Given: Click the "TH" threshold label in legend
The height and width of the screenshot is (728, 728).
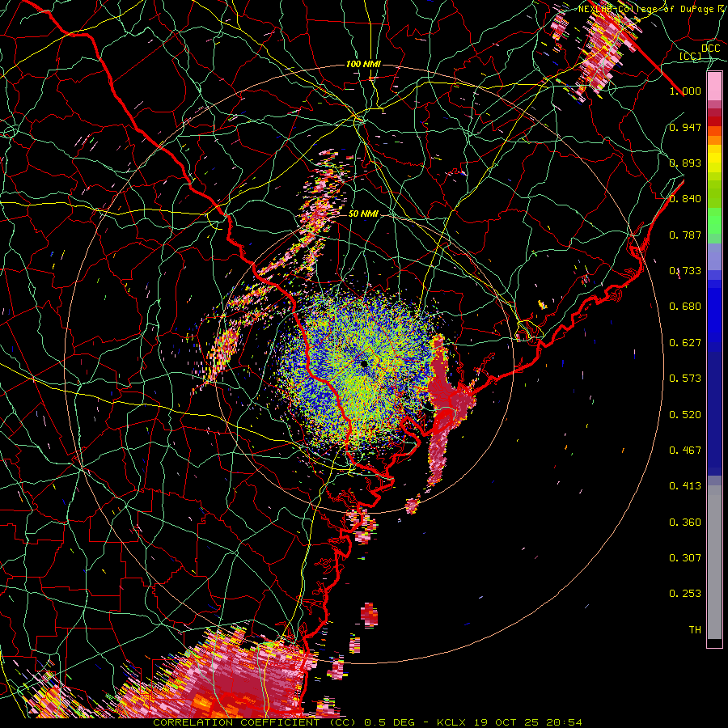Looking at the screenshot, I should [x=695, y=630].
